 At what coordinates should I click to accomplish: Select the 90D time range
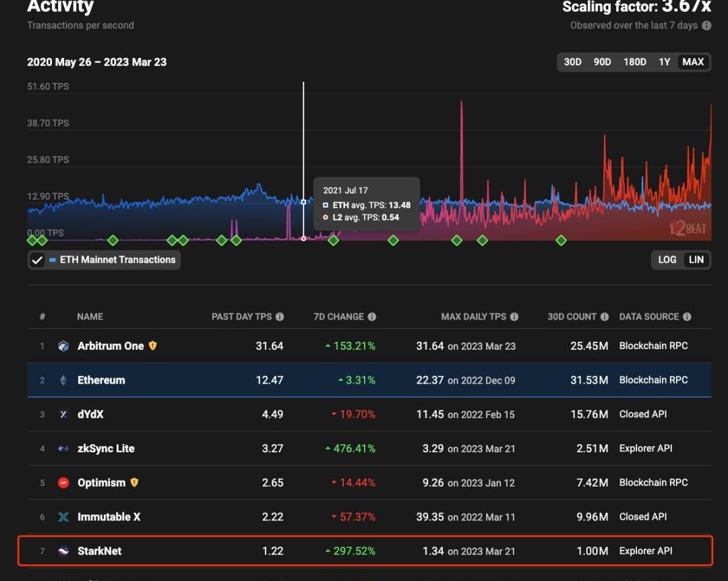tap(602, 62)
